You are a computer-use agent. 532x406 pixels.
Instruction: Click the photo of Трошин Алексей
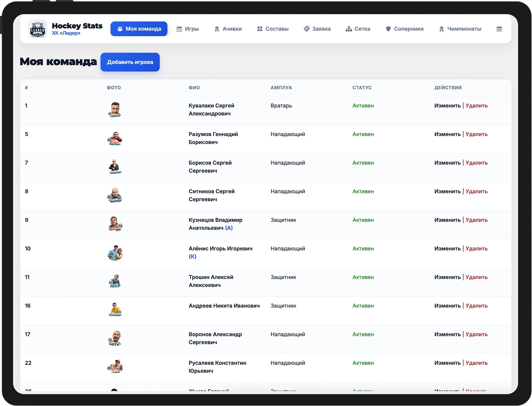click(x=115, y=281)
